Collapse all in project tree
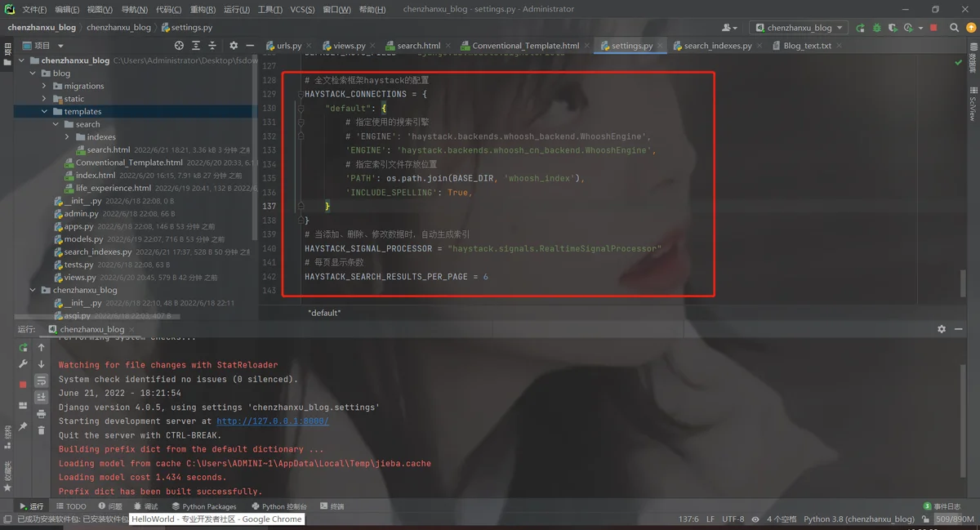This screenshot has width=980, height=530. click(x=212, y=46)
